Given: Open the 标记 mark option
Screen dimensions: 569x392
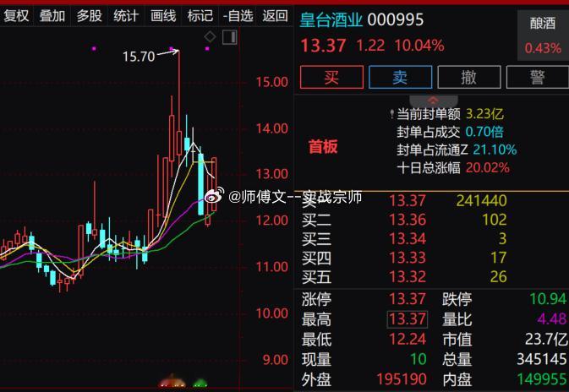Looking at the screenshot, I should (x=200, y=16).
